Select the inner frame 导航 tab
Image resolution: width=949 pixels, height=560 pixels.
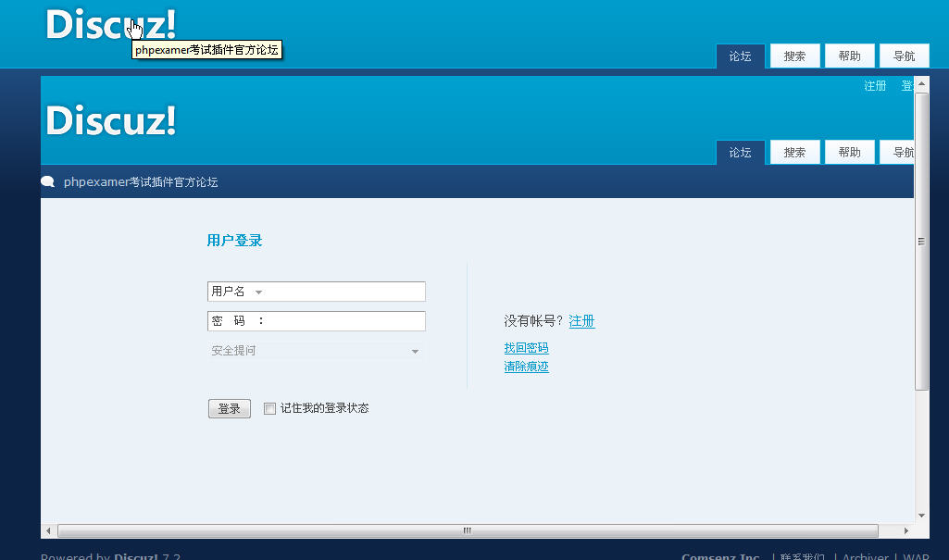click(x=897, y=153)
